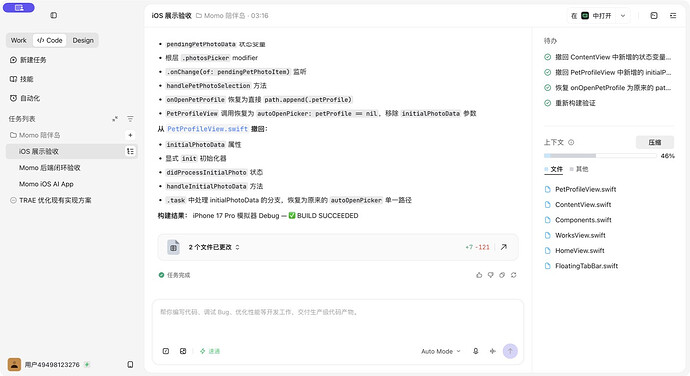Click the changed files document icon

pyautogui.click(x=173, y=247)
